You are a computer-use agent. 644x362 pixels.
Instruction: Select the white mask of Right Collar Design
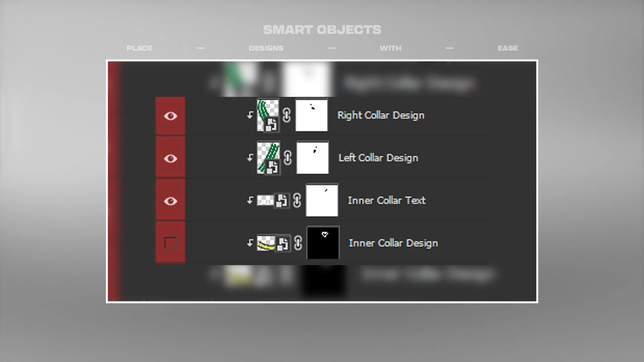click(x=311, y=115)
